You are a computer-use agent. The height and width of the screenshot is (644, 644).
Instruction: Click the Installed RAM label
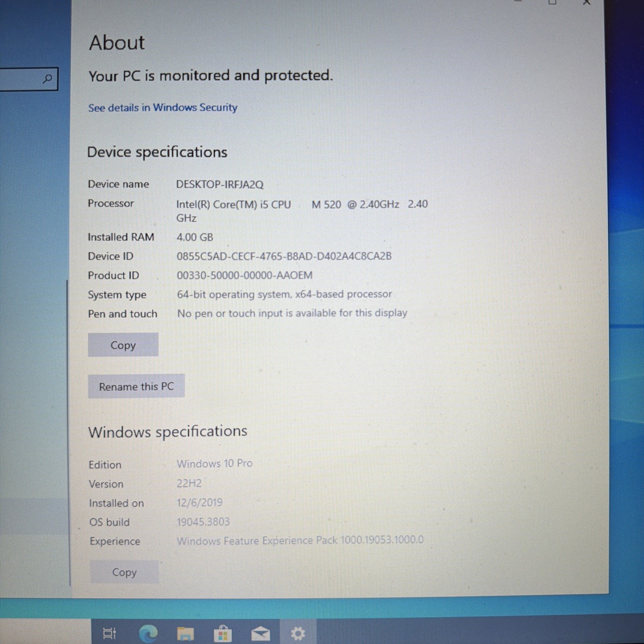click(121, 237)
